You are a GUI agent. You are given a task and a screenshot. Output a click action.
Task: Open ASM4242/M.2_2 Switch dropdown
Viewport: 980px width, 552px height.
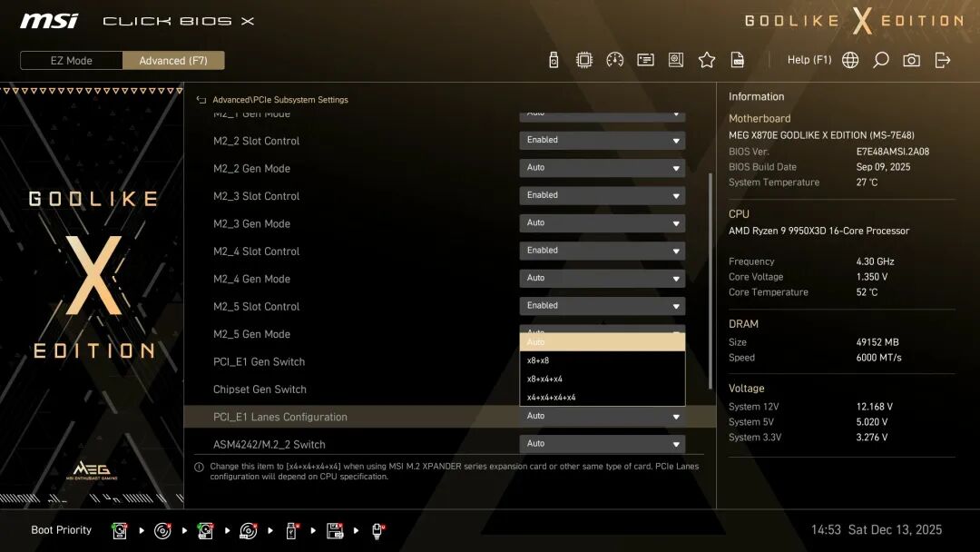click(x=602, y=444)
